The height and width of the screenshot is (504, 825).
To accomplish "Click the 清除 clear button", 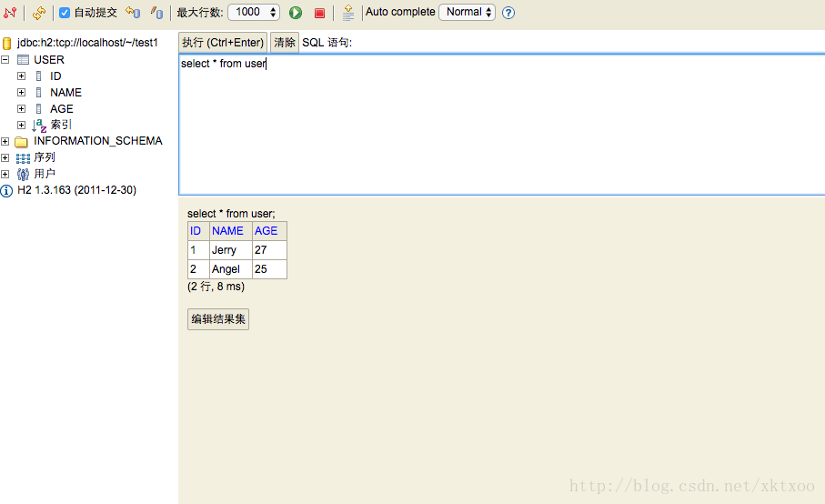I will pos(285,43).
